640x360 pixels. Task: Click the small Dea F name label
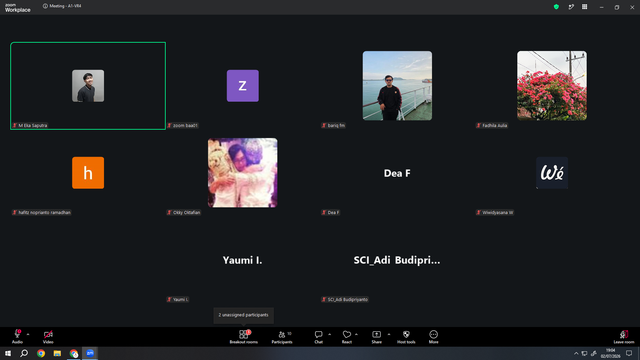[331, 212]
